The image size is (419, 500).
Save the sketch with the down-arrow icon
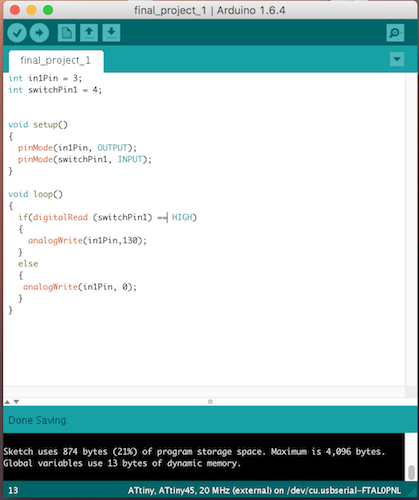(111, 33)
